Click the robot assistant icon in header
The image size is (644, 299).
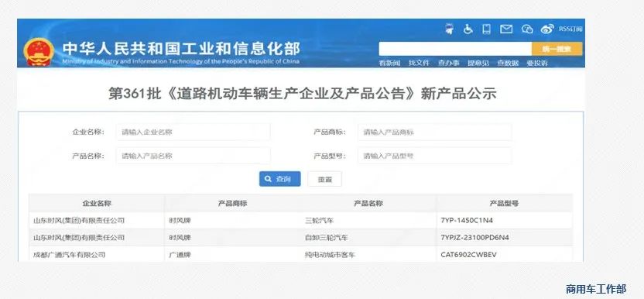click(x=450, y=29)
